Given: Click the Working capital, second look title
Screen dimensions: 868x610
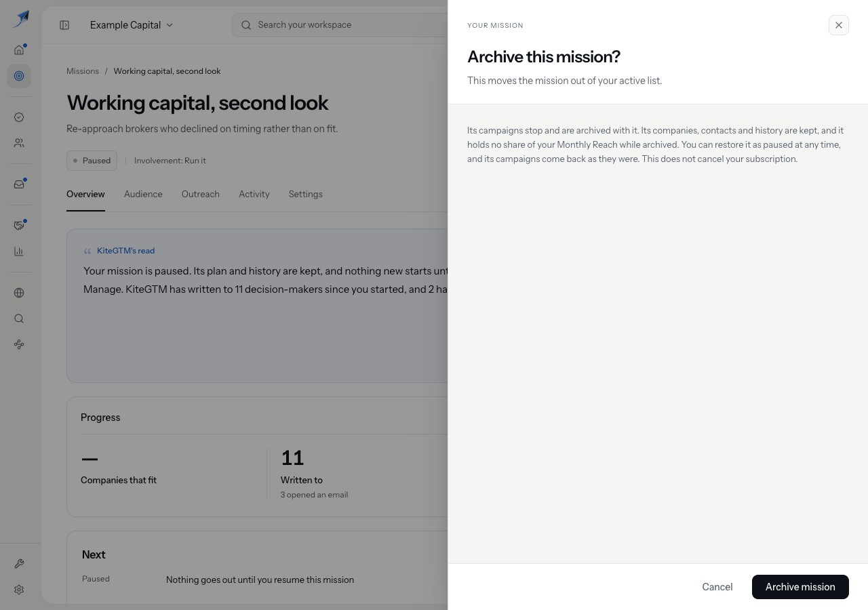Looking at the screenshot, I should point(197,103).
